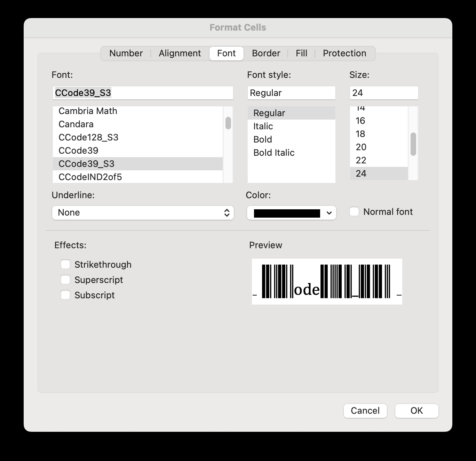Confirm with the OK button
The height and width of the screenshot is (461, 476).
(x=417, y=411)
